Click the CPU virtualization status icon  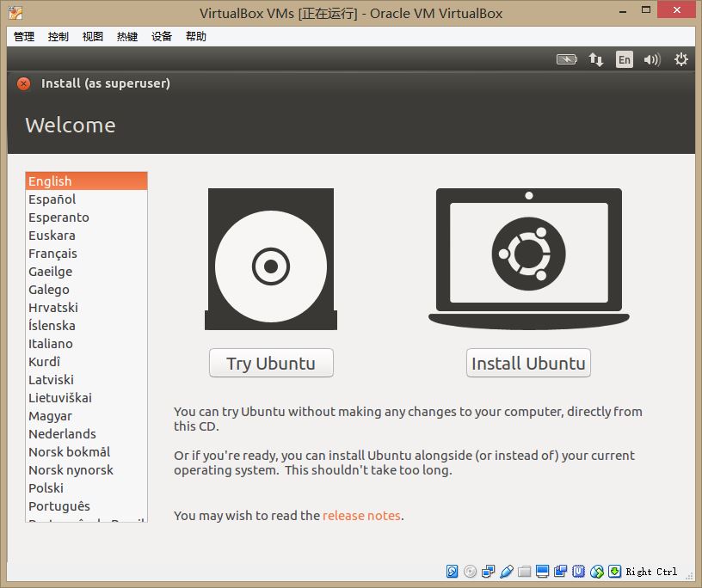pos(578,572)
